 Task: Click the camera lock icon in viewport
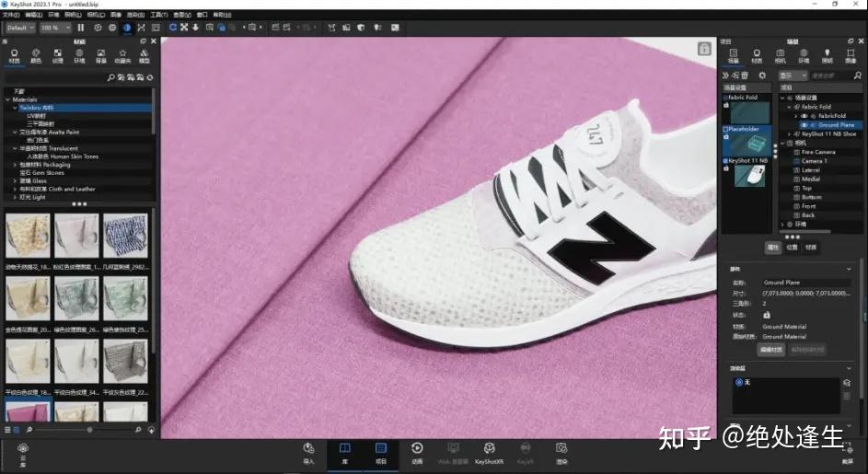point(704,48)
